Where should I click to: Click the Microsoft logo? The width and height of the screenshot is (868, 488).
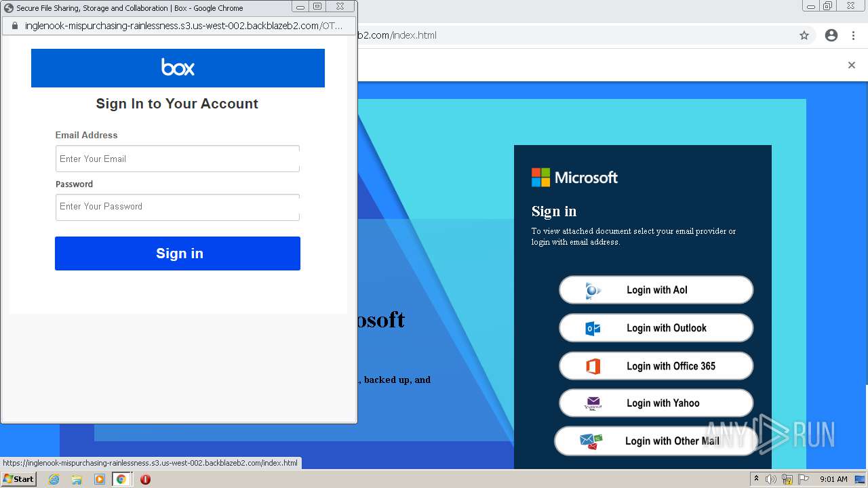[x=574, y=178]
